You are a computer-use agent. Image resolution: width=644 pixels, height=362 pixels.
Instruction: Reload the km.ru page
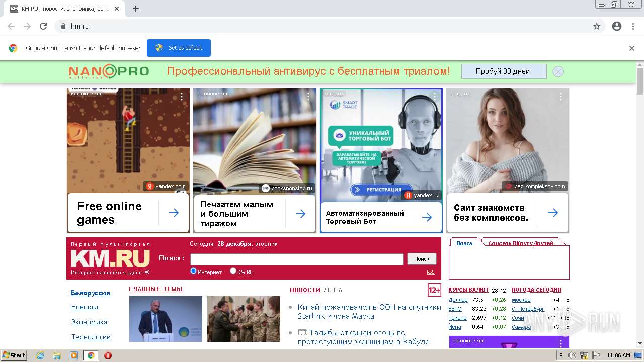point(43,26)
